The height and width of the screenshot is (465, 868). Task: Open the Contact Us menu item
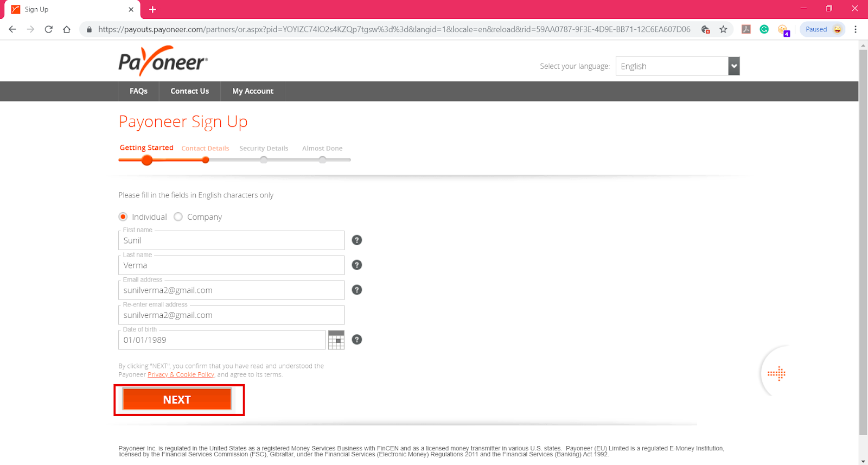[190, 91]
